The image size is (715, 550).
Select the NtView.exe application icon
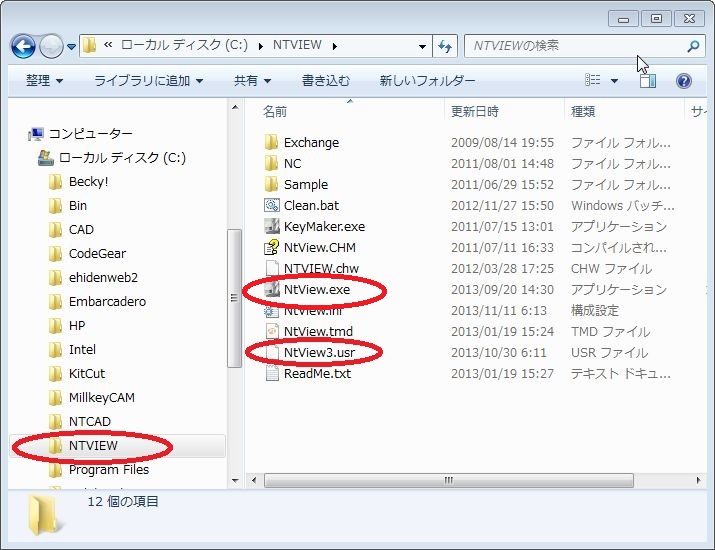(x=271, y=290)
